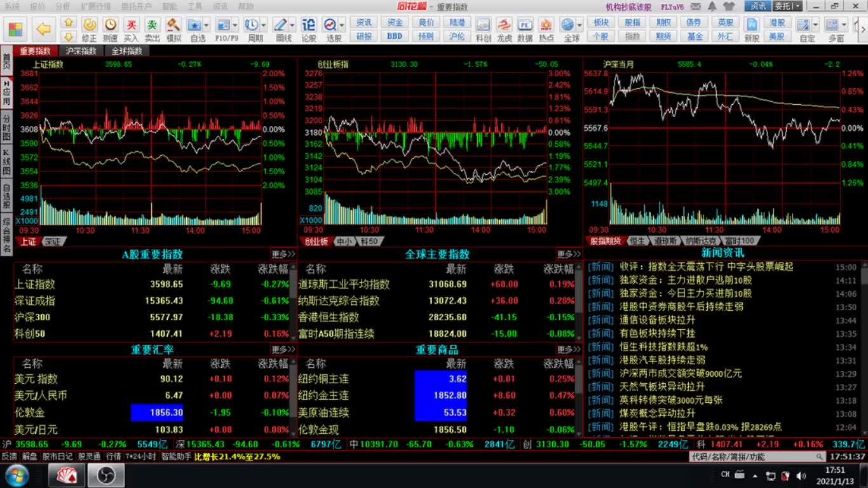Open the card game taskbar icon
Image resolution: width=868 pixels, height=488 pixels.
click(x=66, y=475)
